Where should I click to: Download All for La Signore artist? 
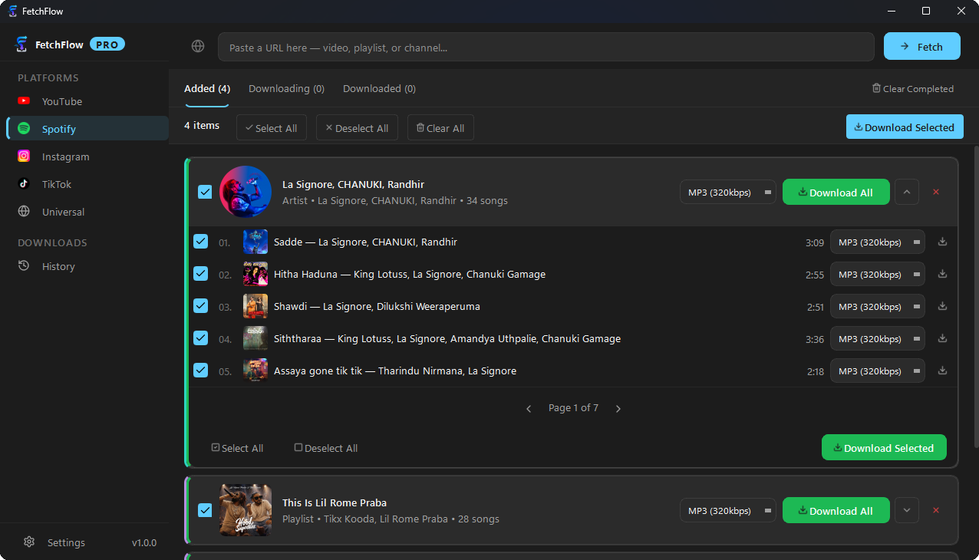click(x=836, y=192)
